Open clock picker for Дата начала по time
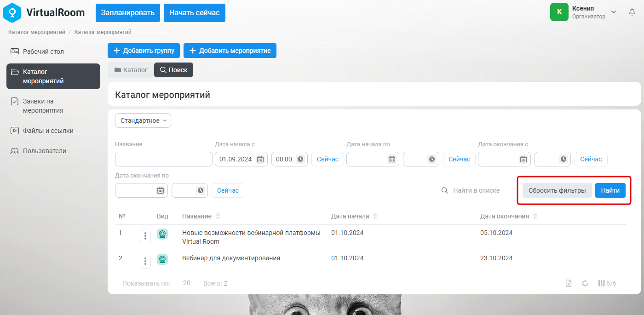 (432, 159)
